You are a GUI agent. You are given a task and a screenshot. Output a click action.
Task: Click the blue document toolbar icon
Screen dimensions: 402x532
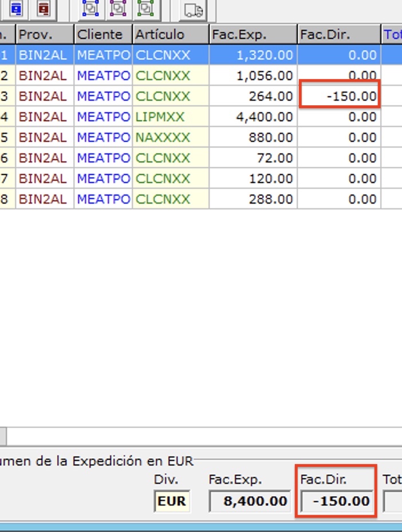coord(16,9)
